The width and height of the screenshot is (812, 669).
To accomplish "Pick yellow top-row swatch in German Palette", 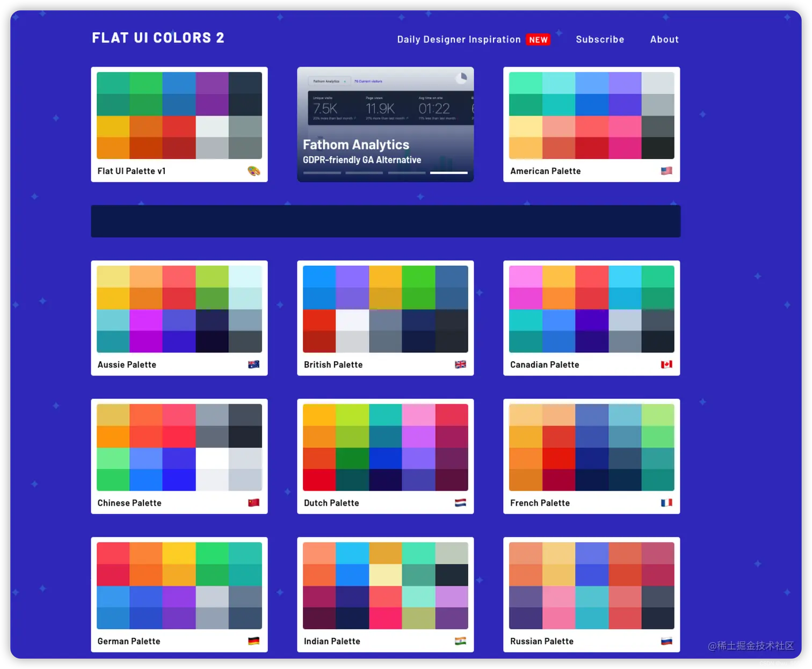I will 179,553.
